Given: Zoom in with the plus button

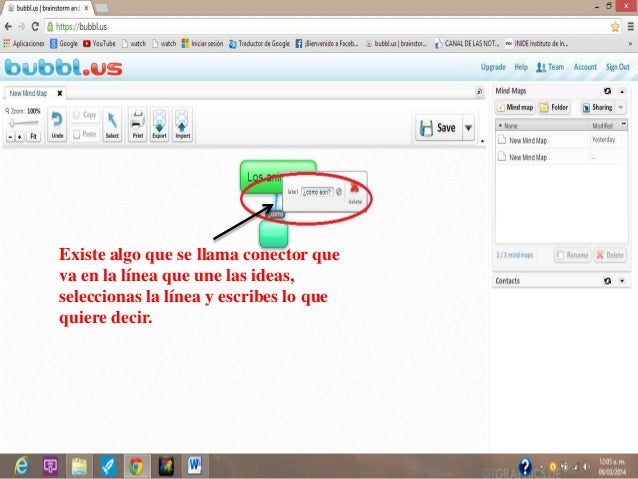Looking at the screenshot, I should click(20, 137).
